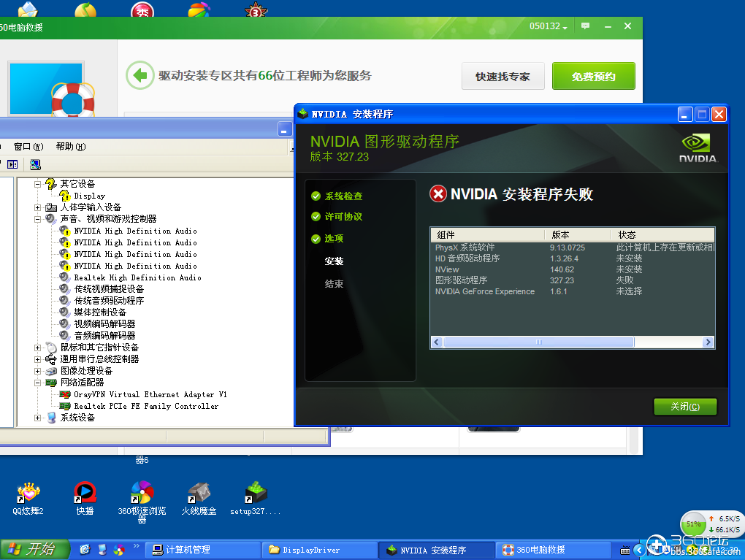
Task: Open 360极速浏览器 desktop shortcut
Action: point(142,502)
